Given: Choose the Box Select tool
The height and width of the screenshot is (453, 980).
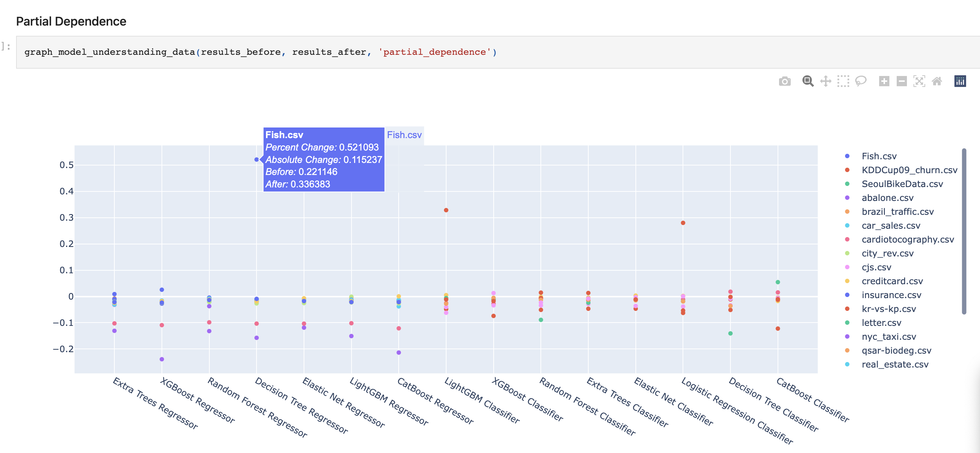Looking at the screenshot, I should coord(843,81).
